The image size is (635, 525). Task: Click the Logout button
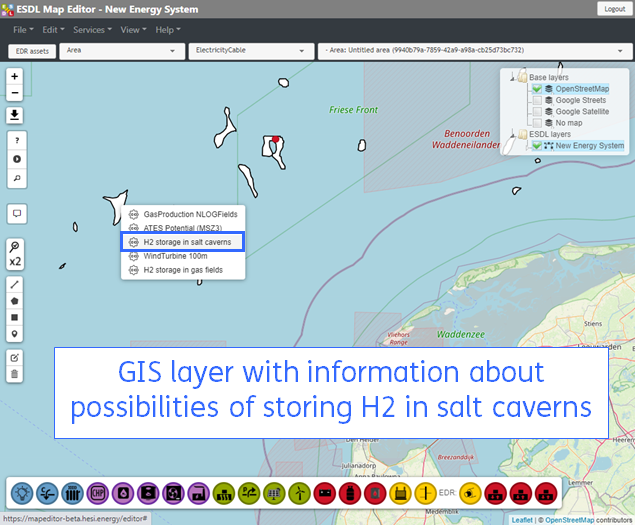click(x=614, y=9)
